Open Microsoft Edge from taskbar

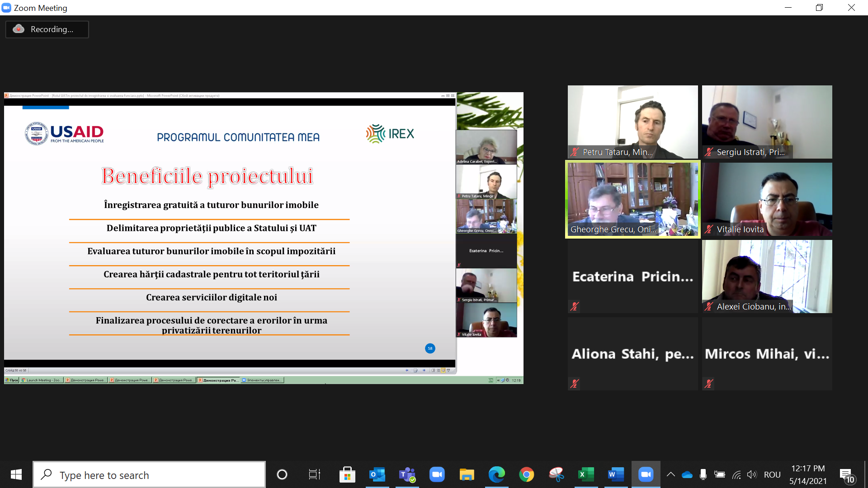pos(496,475)
